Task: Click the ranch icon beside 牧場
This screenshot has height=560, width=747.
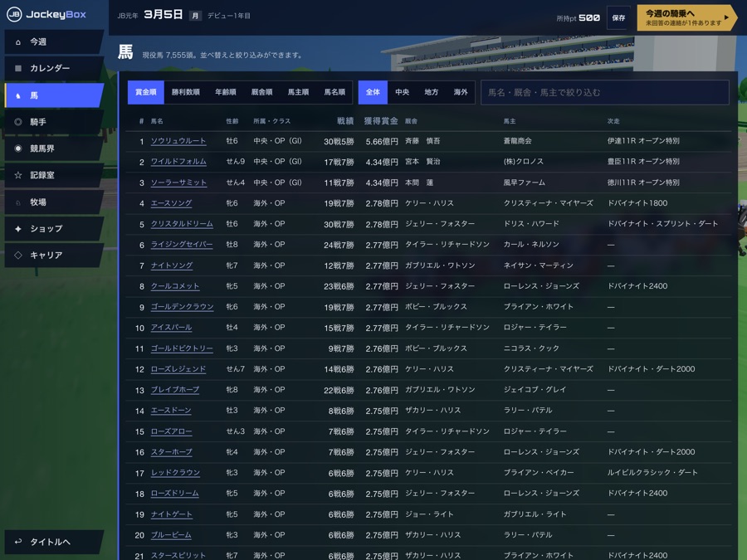Action: pyautogui.click(x=18, y=202)
